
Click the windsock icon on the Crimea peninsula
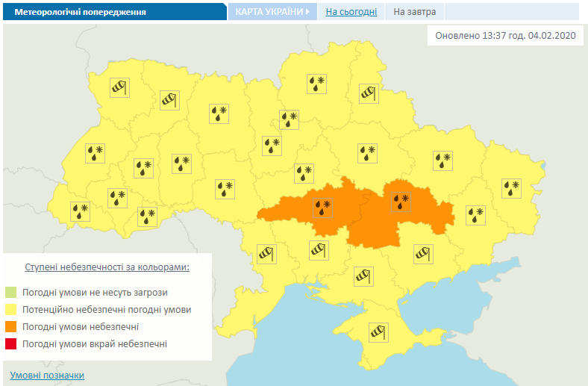click(378, 330)
